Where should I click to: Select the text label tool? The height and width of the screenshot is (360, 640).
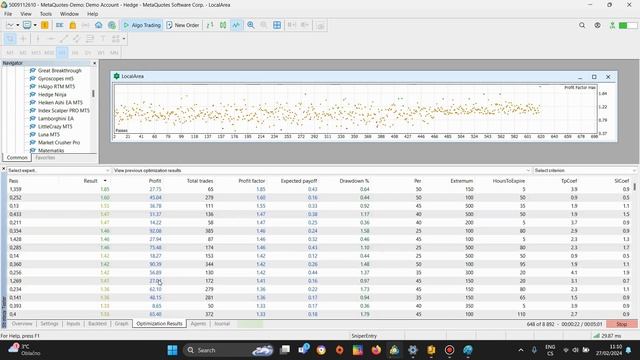point(103,39)
